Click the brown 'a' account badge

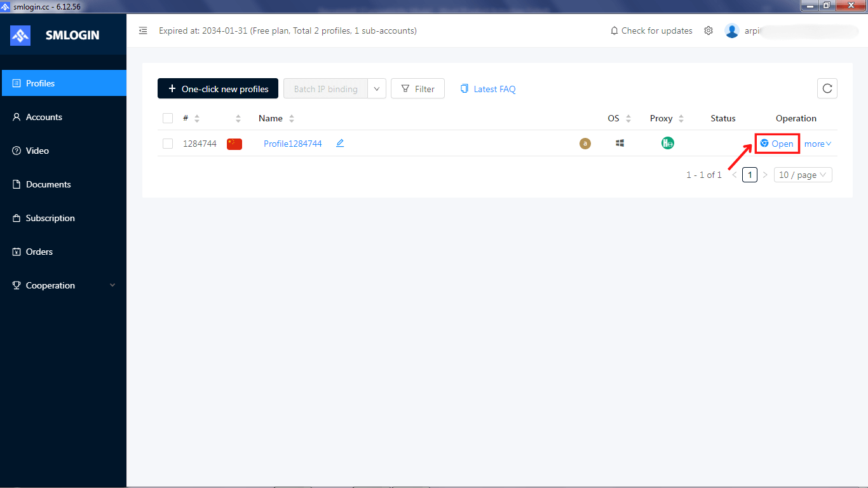(585, 144)
